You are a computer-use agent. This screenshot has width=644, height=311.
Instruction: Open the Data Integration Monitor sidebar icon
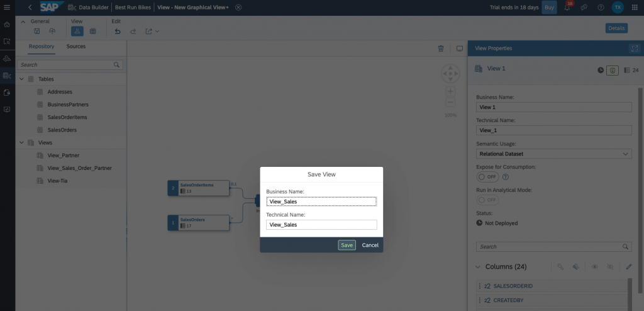pyautogui.click(x=6, y=110)
